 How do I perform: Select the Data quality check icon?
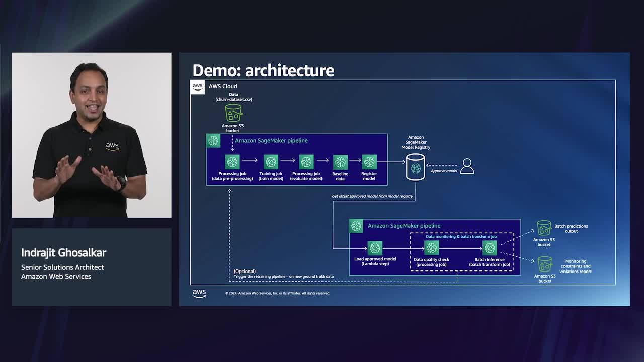pyautogui.click(x=432, y=248)
